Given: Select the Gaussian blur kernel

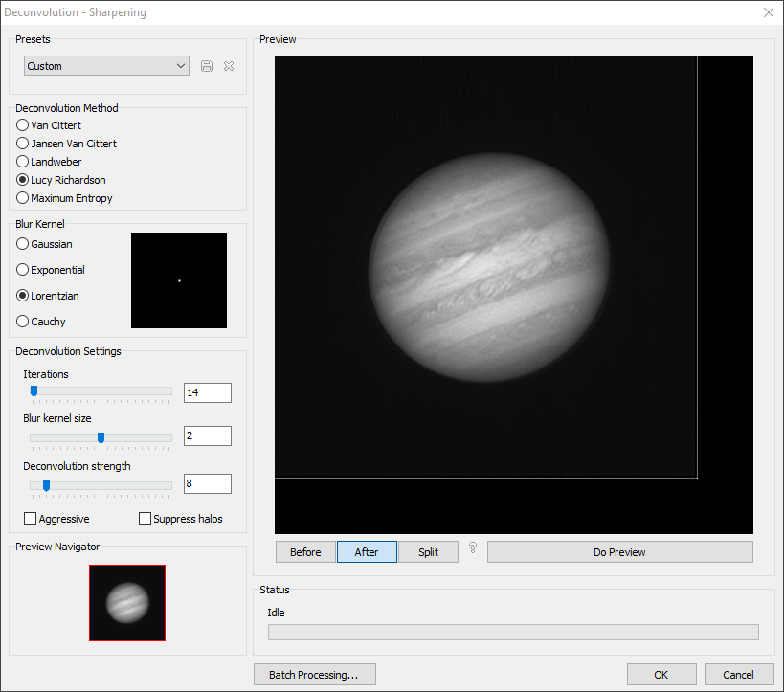Looking at the screenshot, I should pos(44,244).
